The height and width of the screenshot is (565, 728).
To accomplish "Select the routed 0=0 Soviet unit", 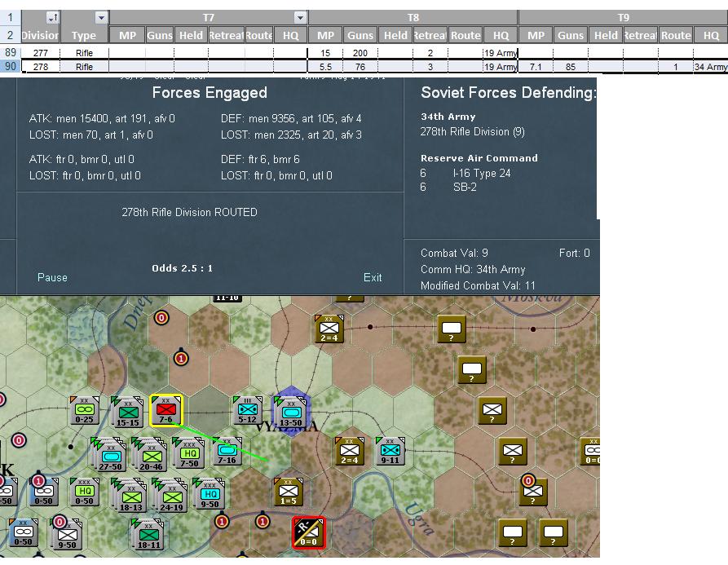I will pyautogui.click(x=309, y=532).
